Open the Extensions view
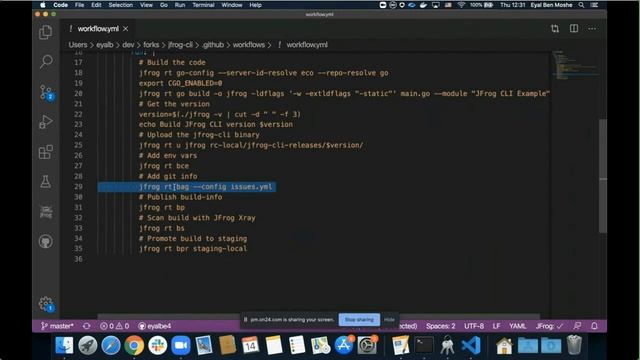This screenshot has width=640, height=360. 46,152
